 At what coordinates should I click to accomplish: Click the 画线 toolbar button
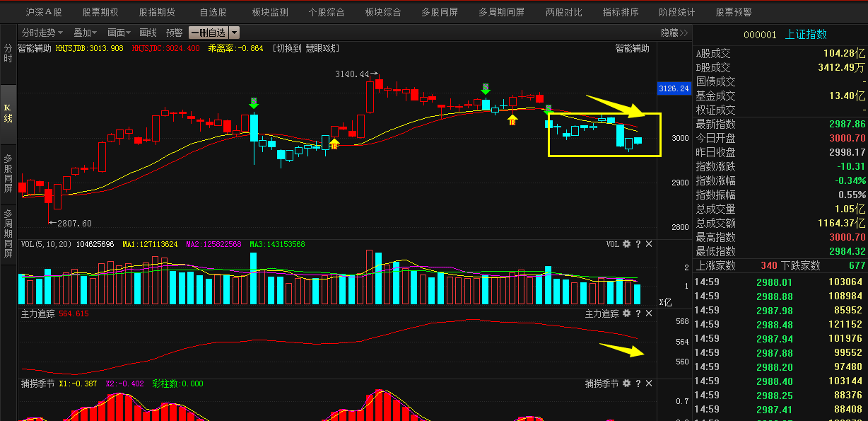click(x=148, y=33)
